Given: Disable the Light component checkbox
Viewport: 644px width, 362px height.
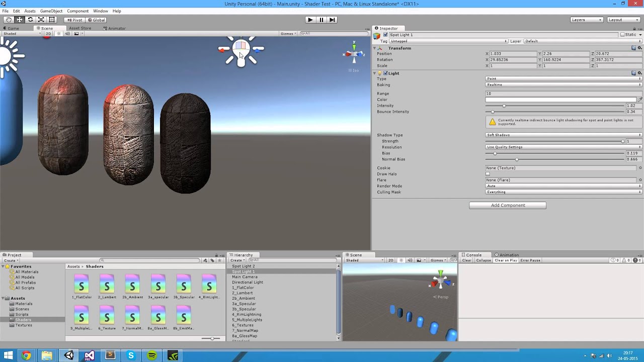Looking at the screenshot, I should 385,73.
